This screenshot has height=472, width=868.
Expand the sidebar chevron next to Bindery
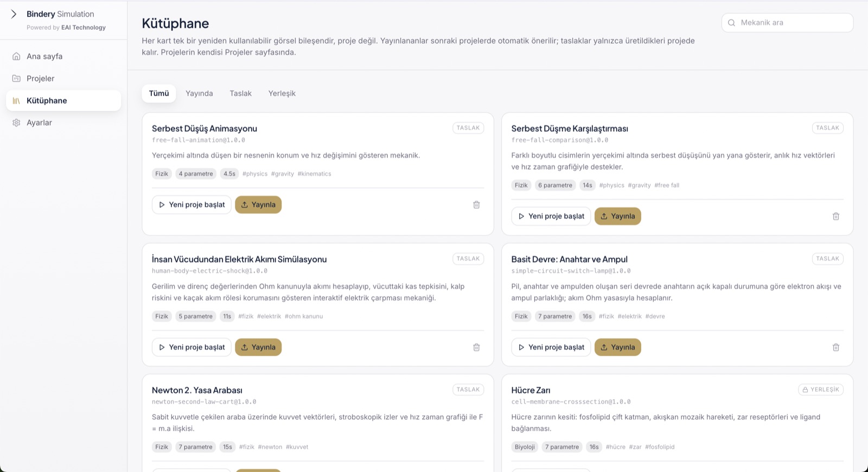(14, 14)
